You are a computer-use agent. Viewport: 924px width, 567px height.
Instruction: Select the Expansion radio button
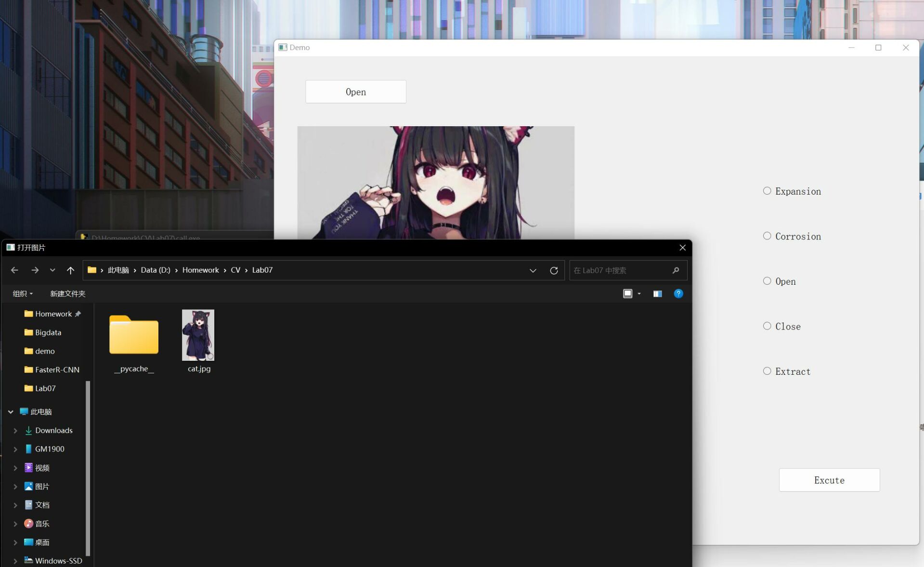point(767,191)
